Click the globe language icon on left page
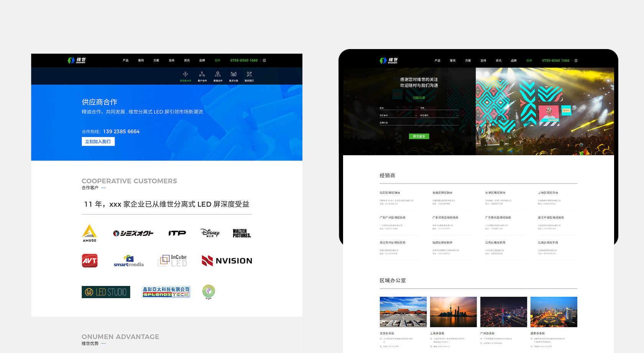The height and width of the screenshot is (353, 644). click(264, 61)
